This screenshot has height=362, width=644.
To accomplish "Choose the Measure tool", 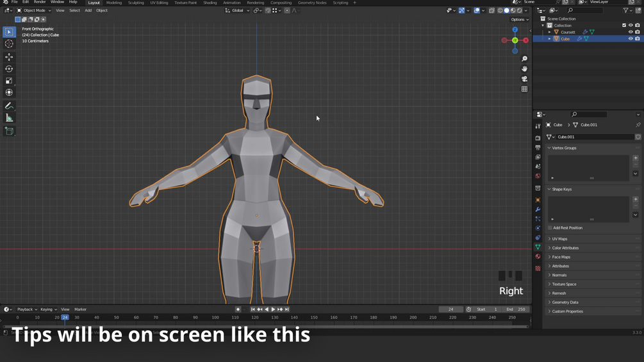I will [x=9, y=118].
